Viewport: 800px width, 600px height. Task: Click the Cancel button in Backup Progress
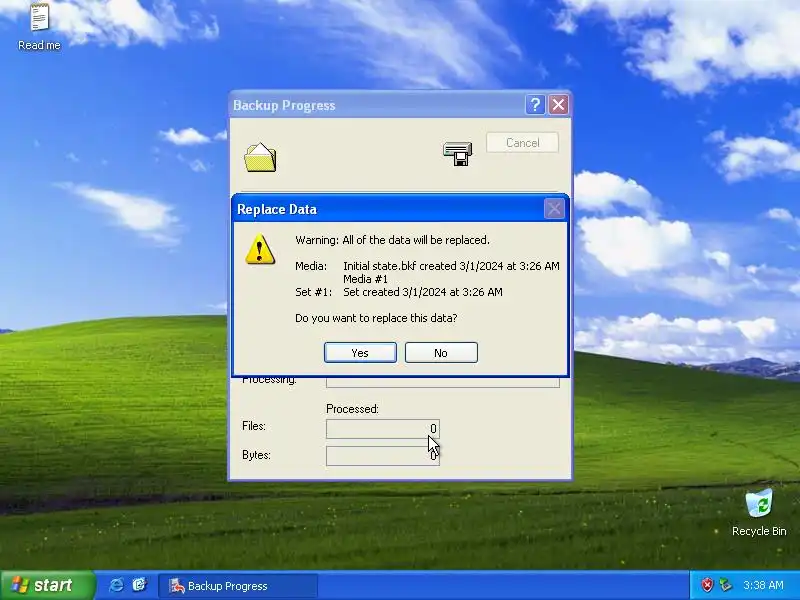tap(522, 143)
